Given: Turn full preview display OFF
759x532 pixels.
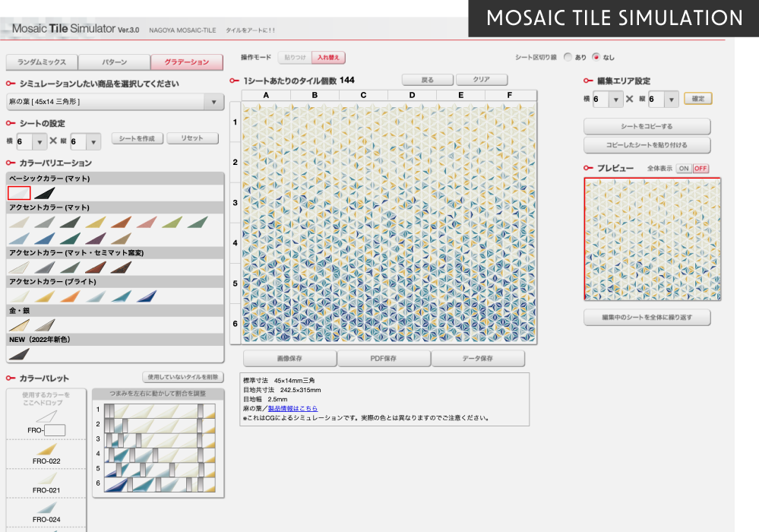Looking at the screenshot, I should click(700, 169).
